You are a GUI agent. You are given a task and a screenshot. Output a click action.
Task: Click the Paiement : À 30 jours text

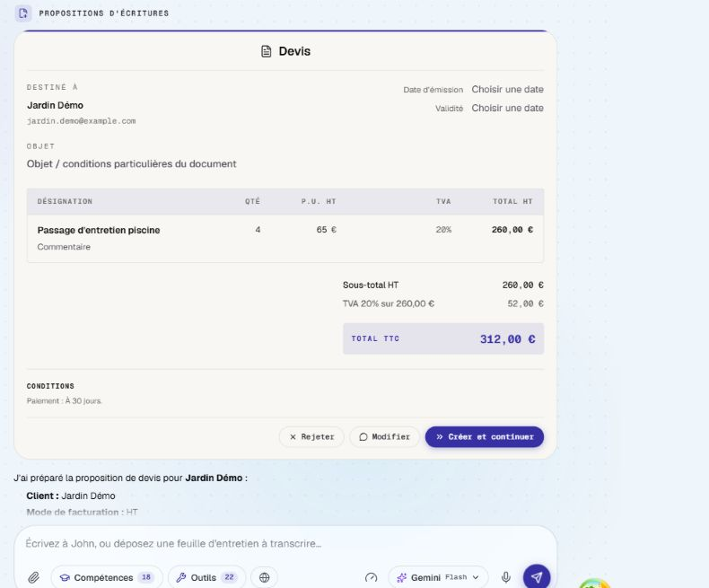point(65,401)
